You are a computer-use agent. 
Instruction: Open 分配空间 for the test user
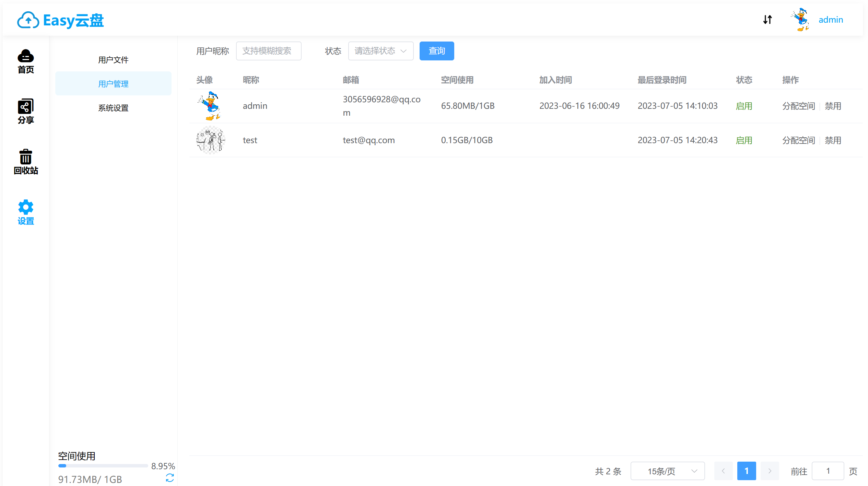tap(798, 140)
